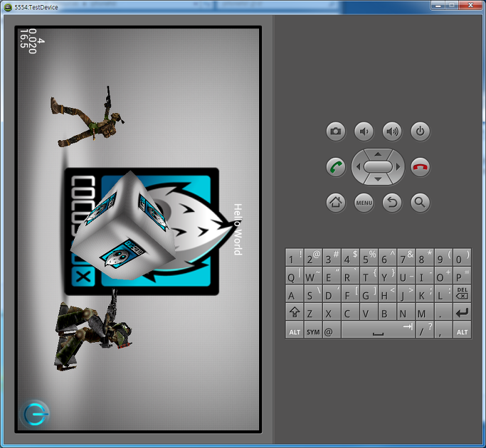Tap the D-pad left arrow
This screenshot has height=448, width=486.
coord(358,167)
